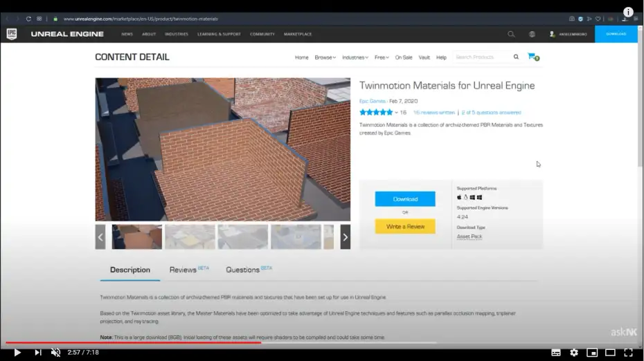
Task: Toggle video subtitles
Action: pyautogui.click(x=555, y=353)
